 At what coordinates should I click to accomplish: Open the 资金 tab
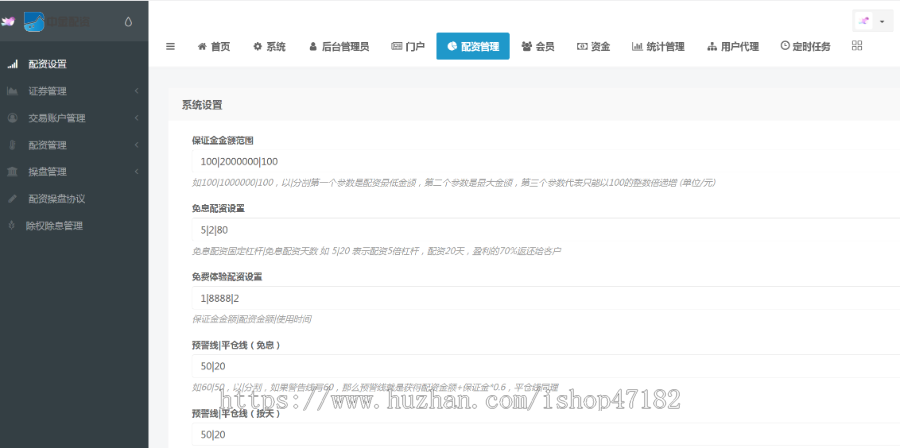coord(593,46)
